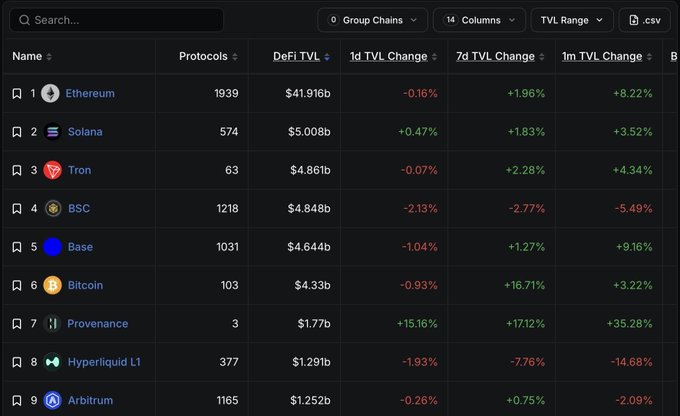The width and height of the screenshot is (680, 416).
Task: Click the 1m TVL Change header
Action: click(602, 56)
